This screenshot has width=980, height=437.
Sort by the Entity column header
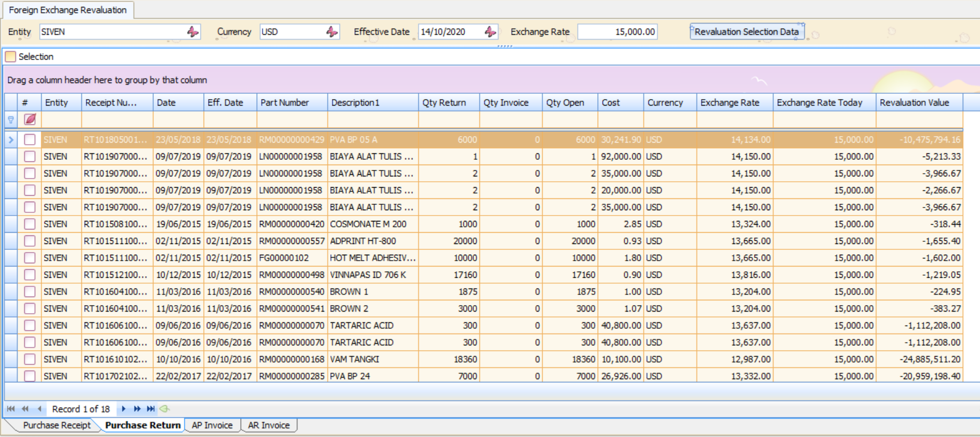61,102
